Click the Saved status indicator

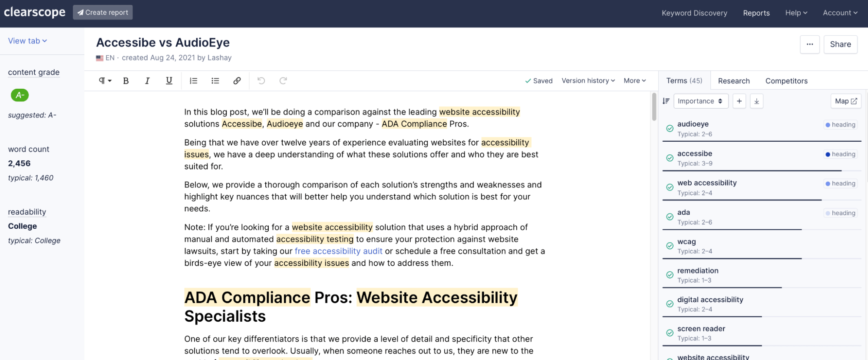(x=538, y=81)
